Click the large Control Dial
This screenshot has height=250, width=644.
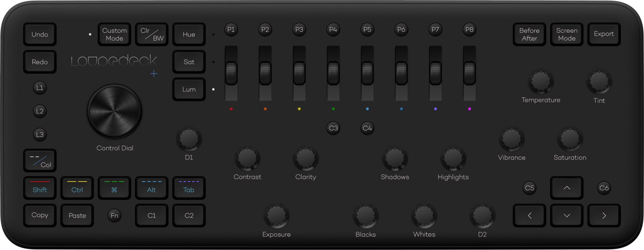115,112
